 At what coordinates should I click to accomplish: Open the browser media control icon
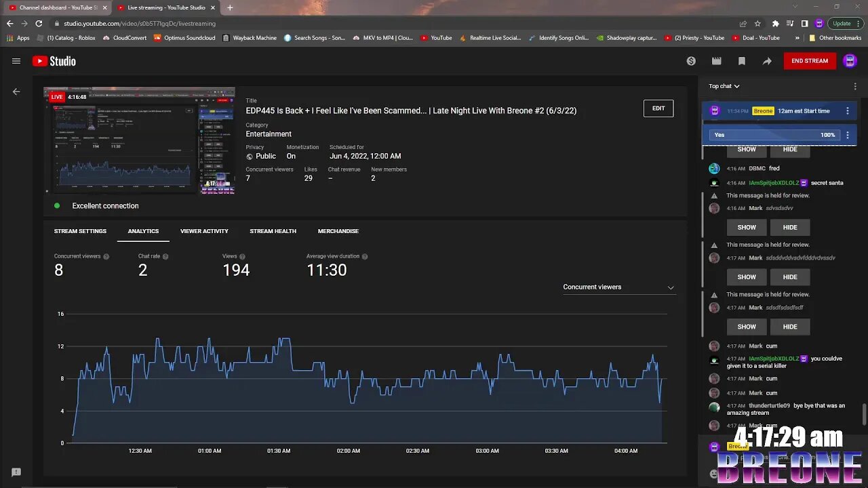[x=790, y=23]
